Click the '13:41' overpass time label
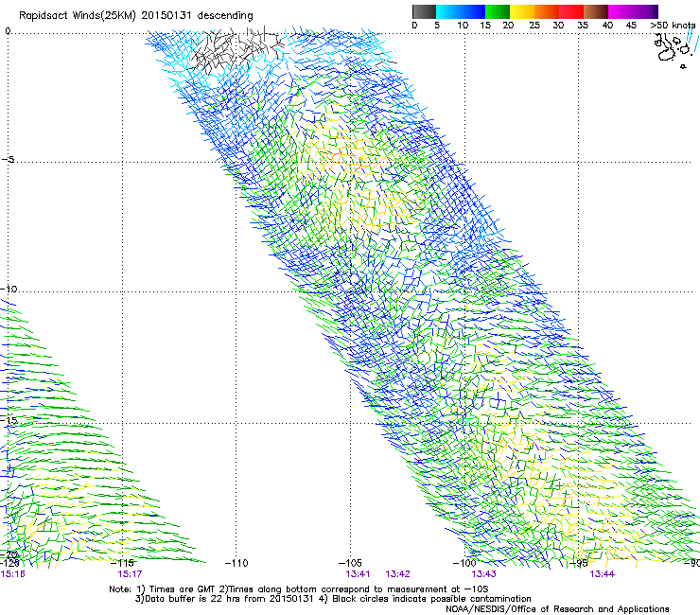700x615 pixels. pos(358,574)
